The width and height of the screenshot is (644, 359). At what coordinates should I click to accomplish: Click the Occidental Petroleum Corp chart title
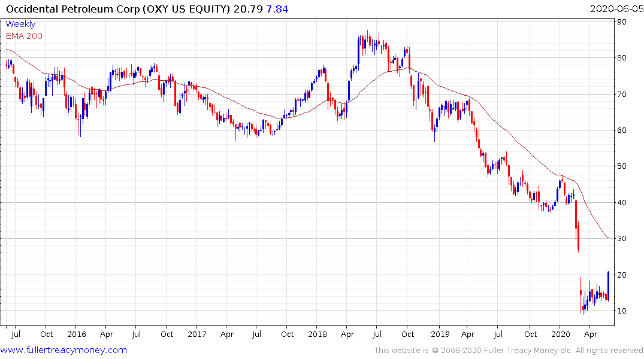tap(118, 9)
